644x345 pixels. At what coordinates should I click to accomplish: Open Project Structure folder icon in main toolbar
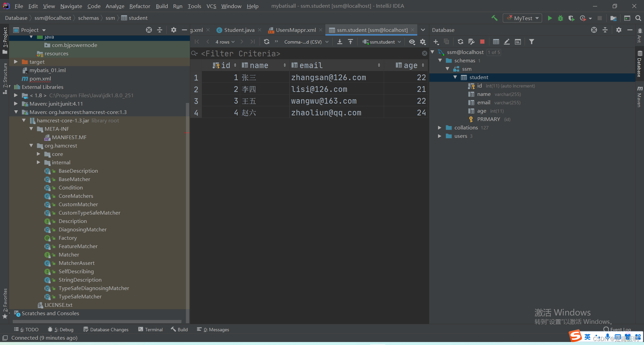point(613,18)
